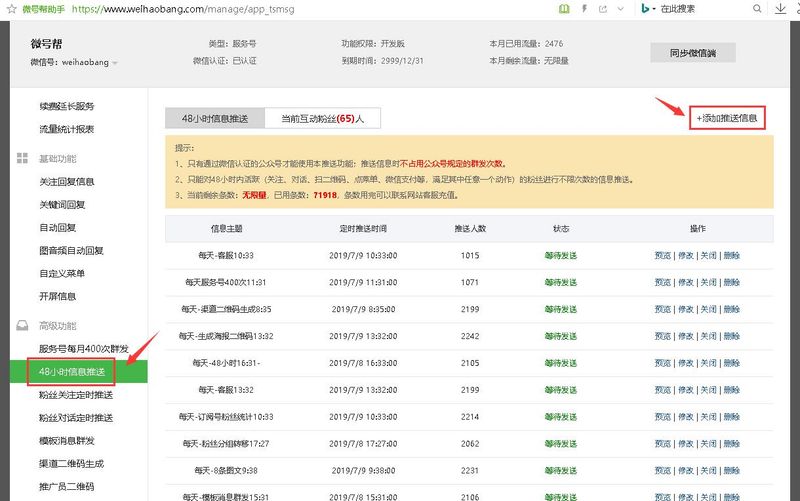
Task: Click the bookmark star icon in address bar
Action: [x=11, y=9]
